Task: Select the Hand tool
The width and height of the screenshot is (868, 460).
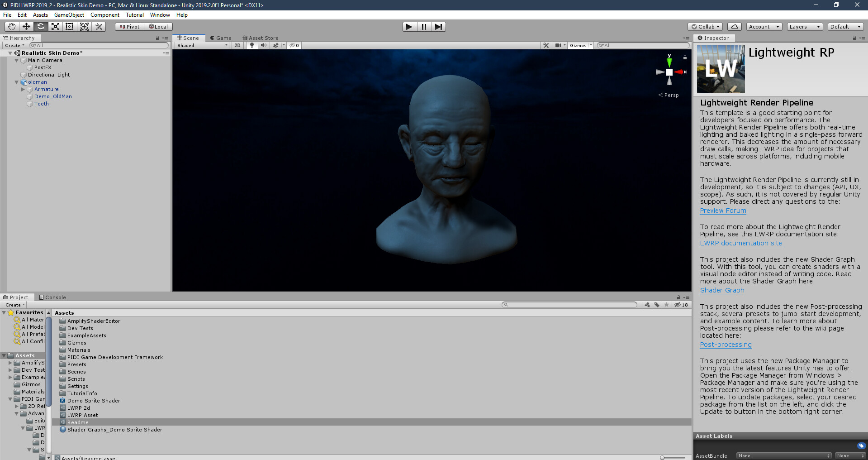Action: [12, 27]
